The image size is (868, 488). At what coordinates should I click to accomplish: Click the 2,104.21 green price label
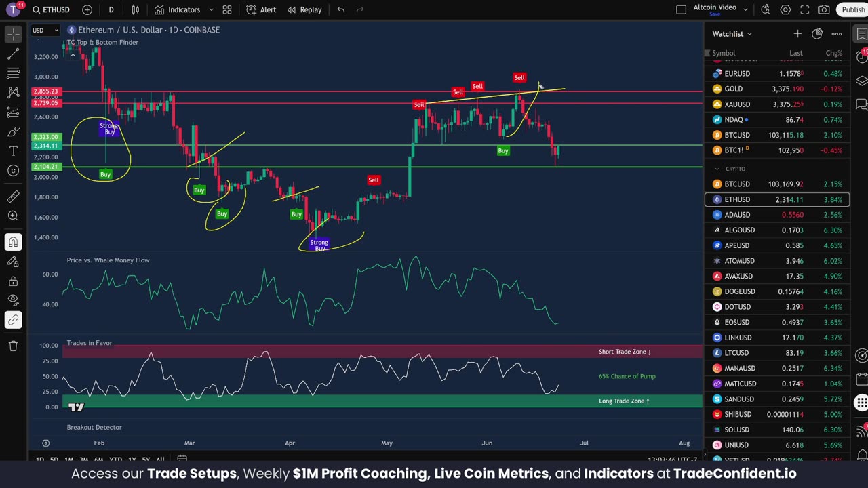tap(45, 167)
